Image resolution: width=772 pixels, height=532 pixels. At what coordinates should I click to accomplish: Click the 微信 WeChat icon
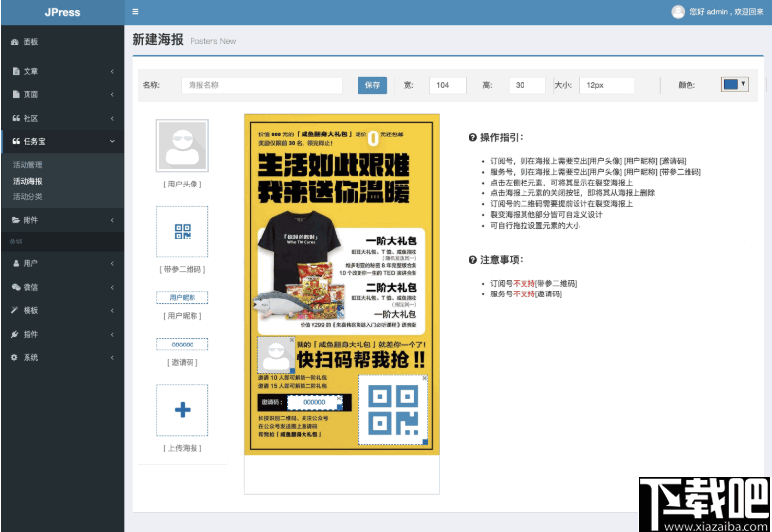click(x=16, y=287)
